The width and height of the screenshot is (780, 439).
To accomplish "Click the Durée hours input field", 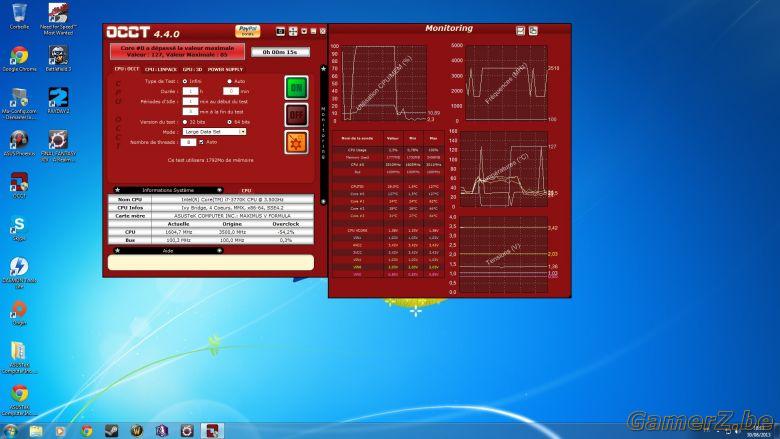I will click(190, 91).
